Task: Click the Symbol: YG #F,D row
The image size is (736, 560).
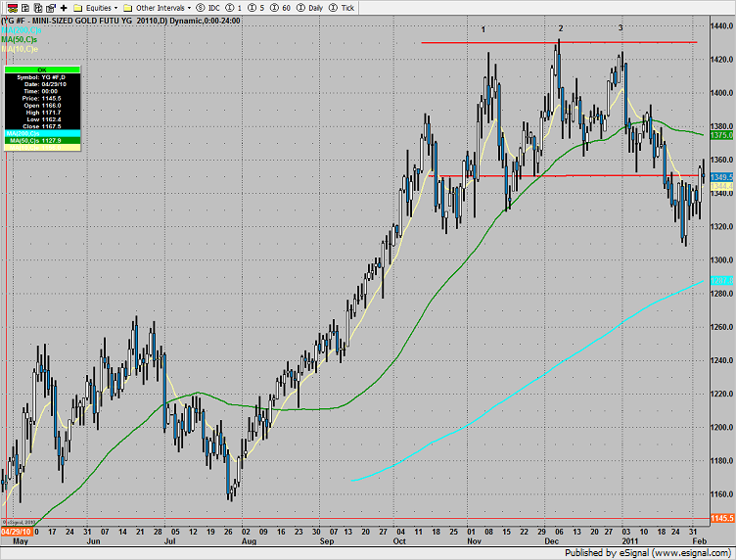Action: [x=42, y=77]
